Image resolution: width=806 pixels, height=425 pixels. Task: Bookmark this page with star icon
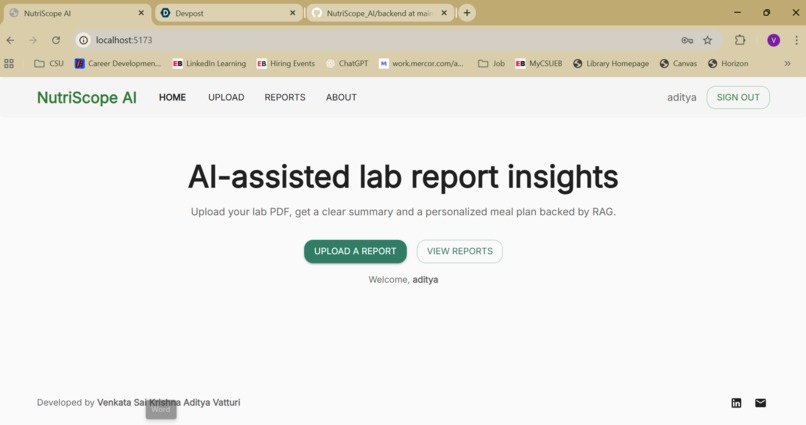(708, 40)
